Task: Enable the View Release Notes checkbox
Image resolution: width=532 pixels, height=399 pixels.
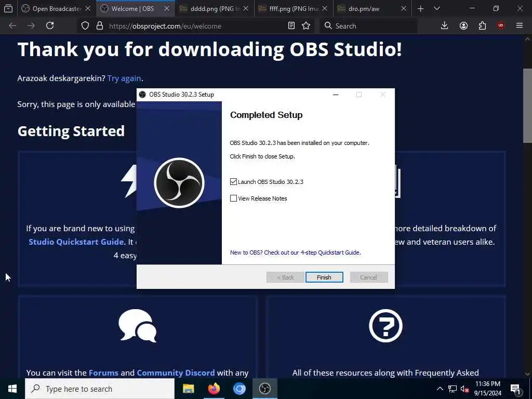Action: (233, 198)
